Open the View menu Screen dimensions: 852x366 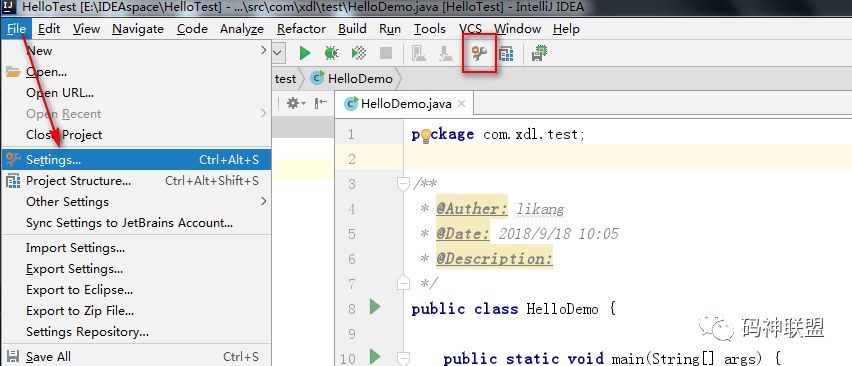click(x=86, y=29)
